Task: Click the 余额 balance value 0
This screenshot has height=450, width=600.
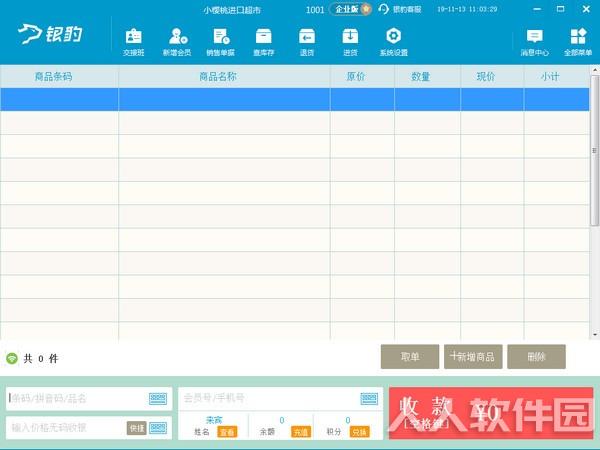Action: (x=282, y=420)
